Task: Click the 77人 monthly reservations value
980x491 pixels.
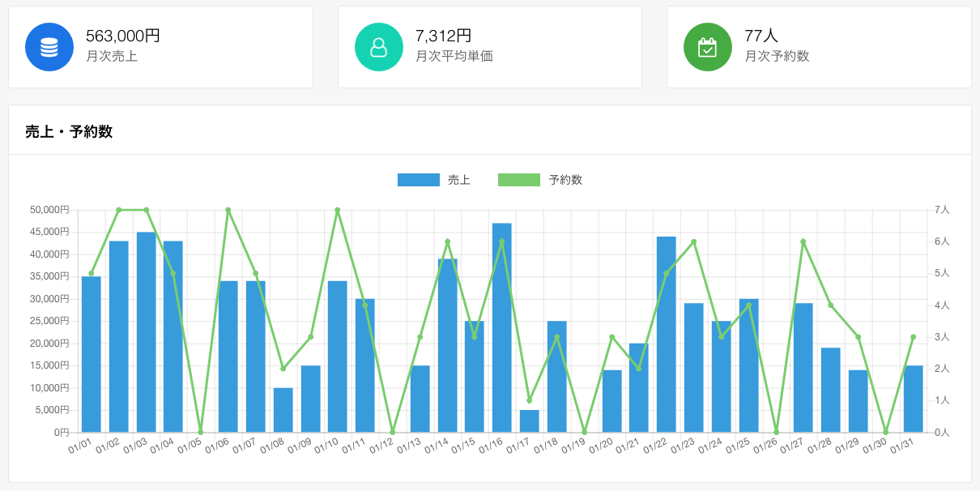Action: (761, 36)
